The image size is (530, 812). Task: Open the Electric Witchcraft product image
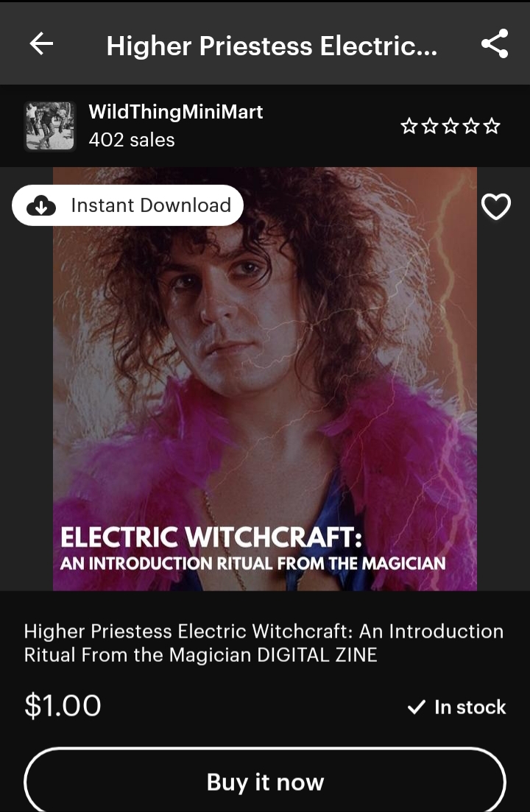(265, 378)
